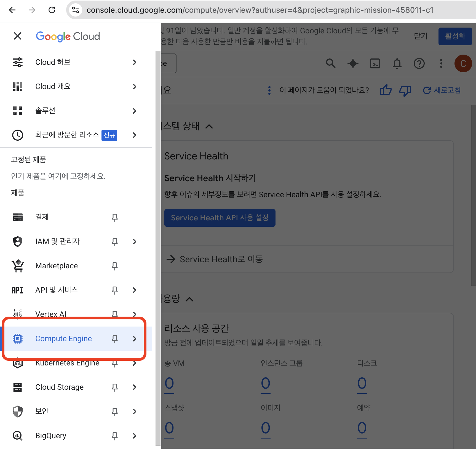Open BigQuery
The height and width of the screenshot is (449, 476).
tap(51, 436)
